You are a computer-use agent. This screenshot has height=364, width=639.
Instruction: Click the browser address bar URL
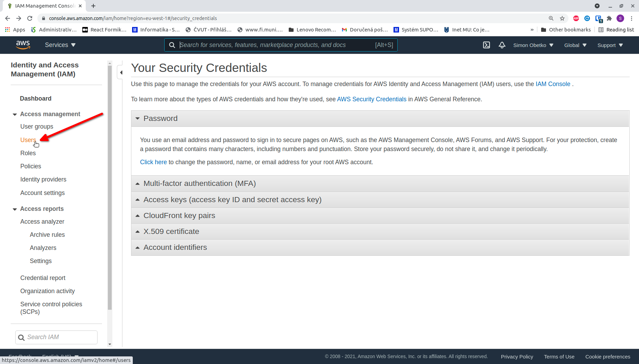pos(133,18)
